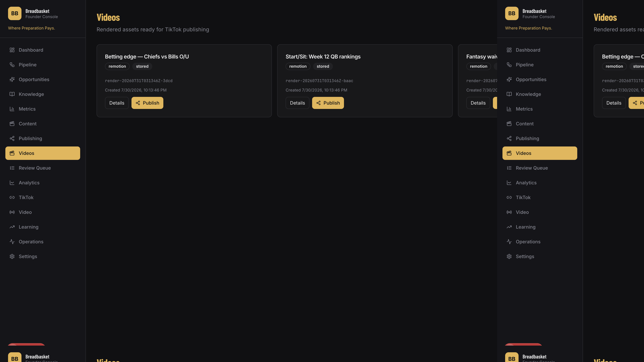Click Created 10:13:46 PM date on Week 12 QB card
The width and height of the screenshot is (644, 362).
(x=316, y=90)
